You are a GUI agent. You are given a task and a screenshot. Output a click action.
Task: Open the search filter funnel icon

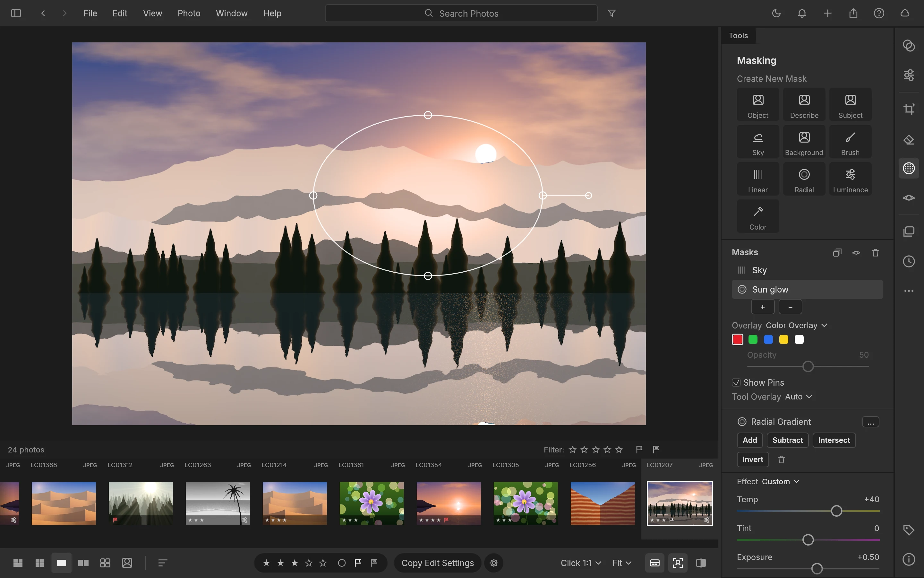pos(611,13)
